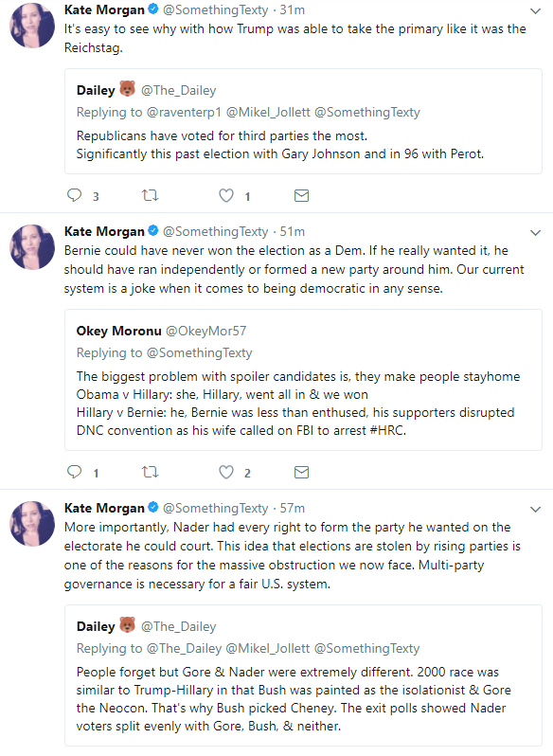Click the 31m timestamp link
553x756 pixels.
pyautogui.click(x=293, y=9)
